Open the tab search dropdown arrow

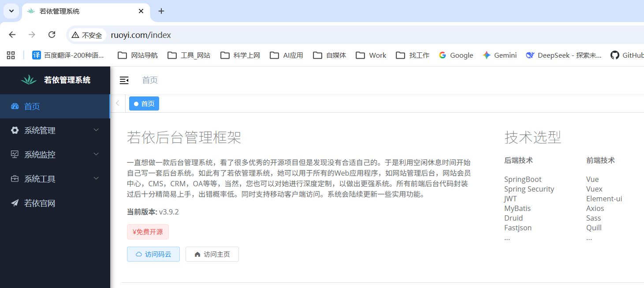coord(11,11)
